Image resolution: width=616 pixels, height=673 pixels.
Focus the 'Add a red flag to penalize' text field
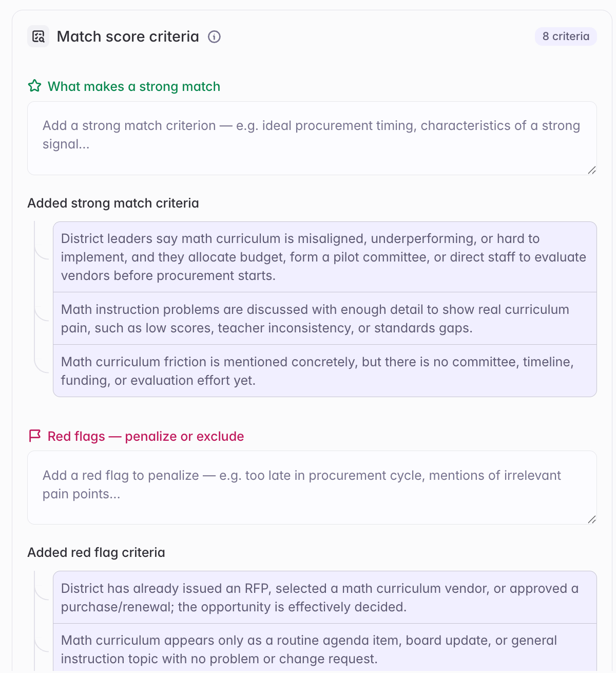point(312,488)
